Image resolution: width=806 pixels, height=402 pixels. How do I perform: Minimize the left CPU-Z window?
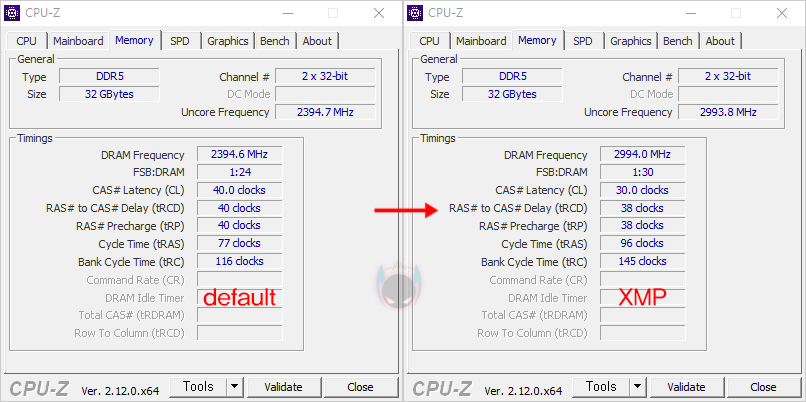click(287, 13)
